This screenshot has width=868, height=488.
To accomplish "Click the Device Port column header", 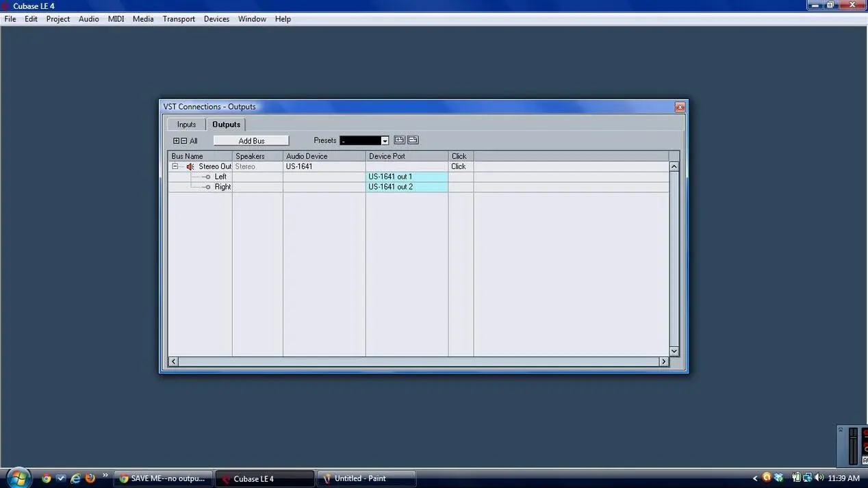I will 407,156.
